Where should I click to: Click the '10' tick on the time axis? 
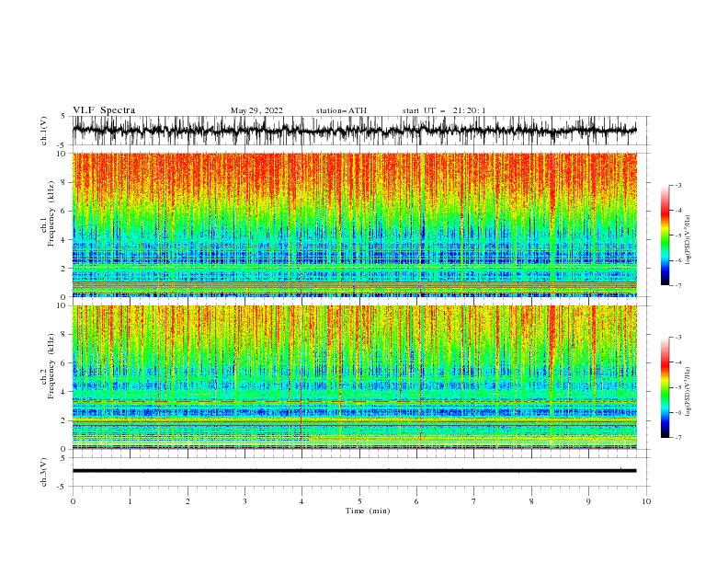646,501
